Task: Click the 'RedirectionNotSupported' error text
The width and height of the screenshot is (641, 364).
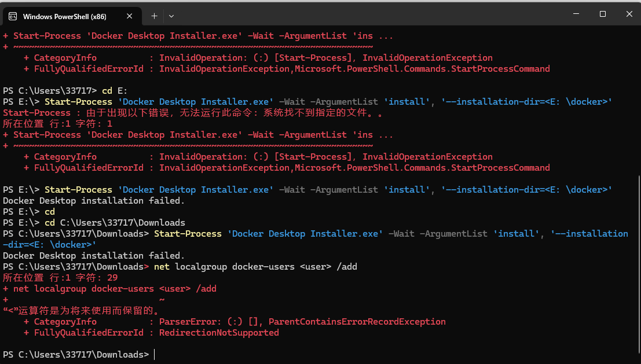Action: [219, 333]
